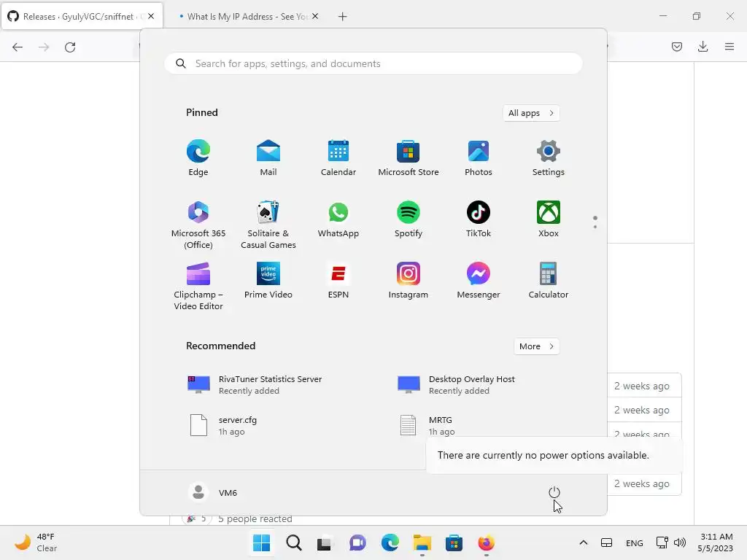Open the ESPN app
Image resolution: width=747 pixels, height=560 pixels.
(x=338, y=281)
